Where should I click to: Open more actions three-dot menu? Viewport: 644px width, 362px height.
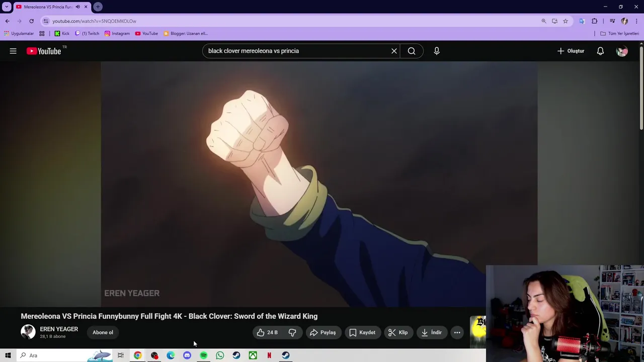457,332
